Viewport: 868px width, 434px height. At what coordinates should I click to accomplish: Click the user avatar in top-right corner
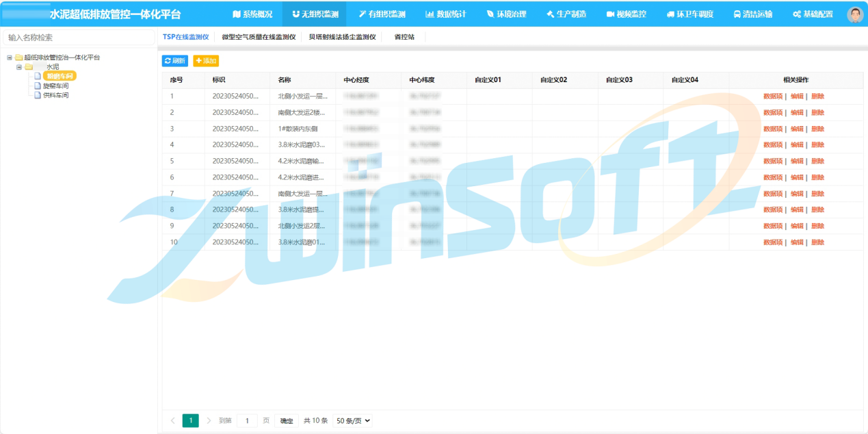coord(854,14)
